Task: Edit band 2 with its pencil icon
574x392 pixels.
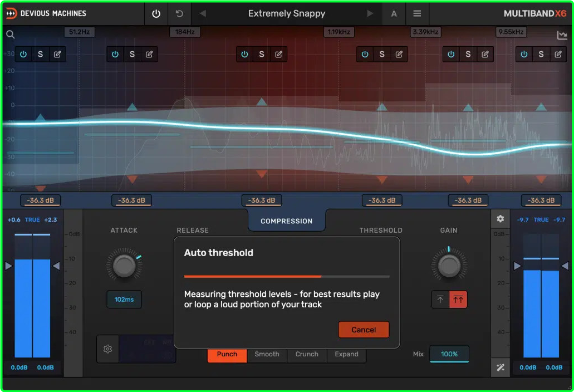Action: [149, 54]
